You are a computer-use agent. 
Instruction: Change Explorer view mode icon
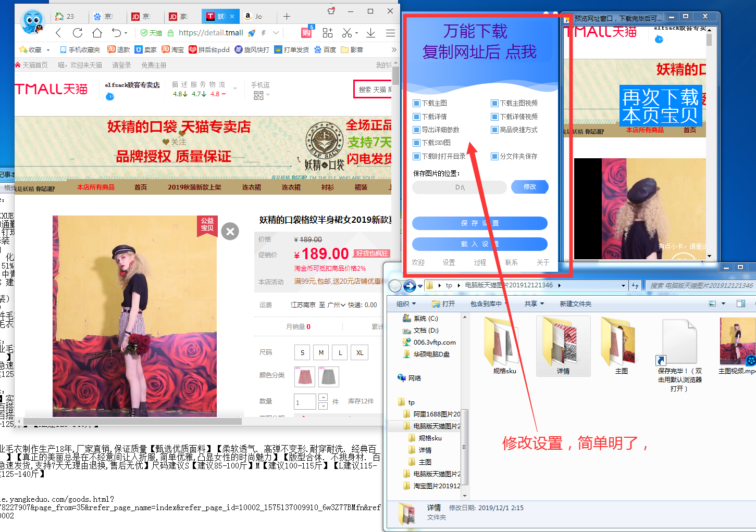tap(712, 303)
